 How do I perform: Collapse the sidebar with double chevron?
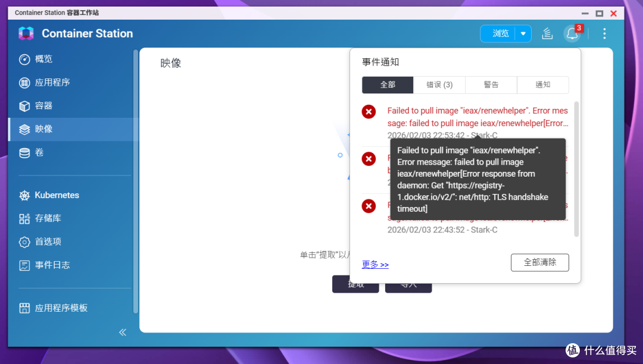click(123, 332)
